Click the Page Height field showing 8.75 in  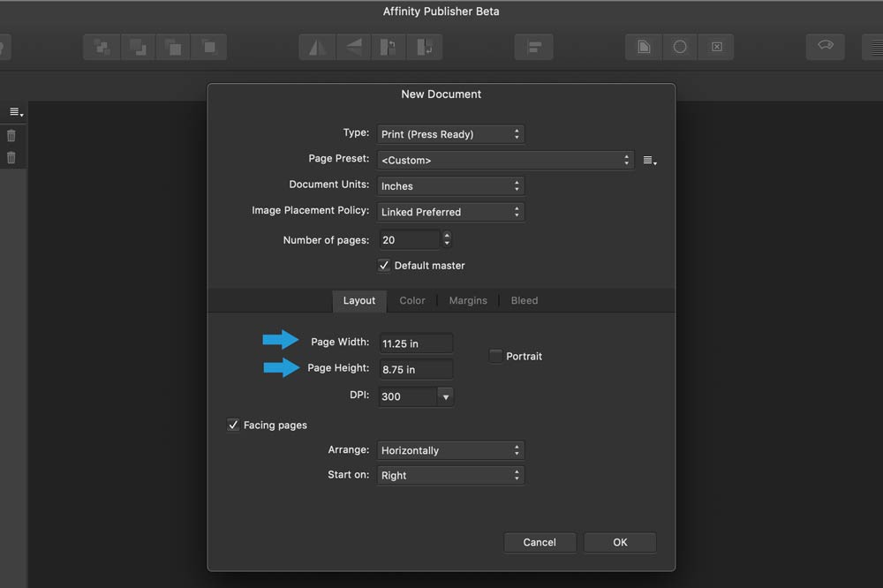point(416,369)
